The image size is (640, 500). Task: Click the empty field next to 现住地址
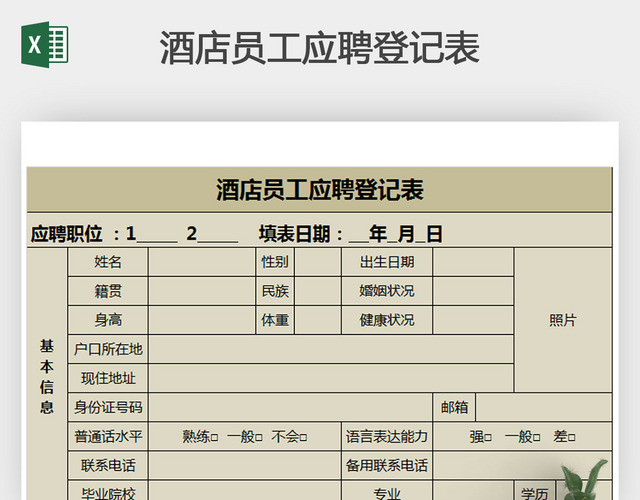(x=331, y=378)
